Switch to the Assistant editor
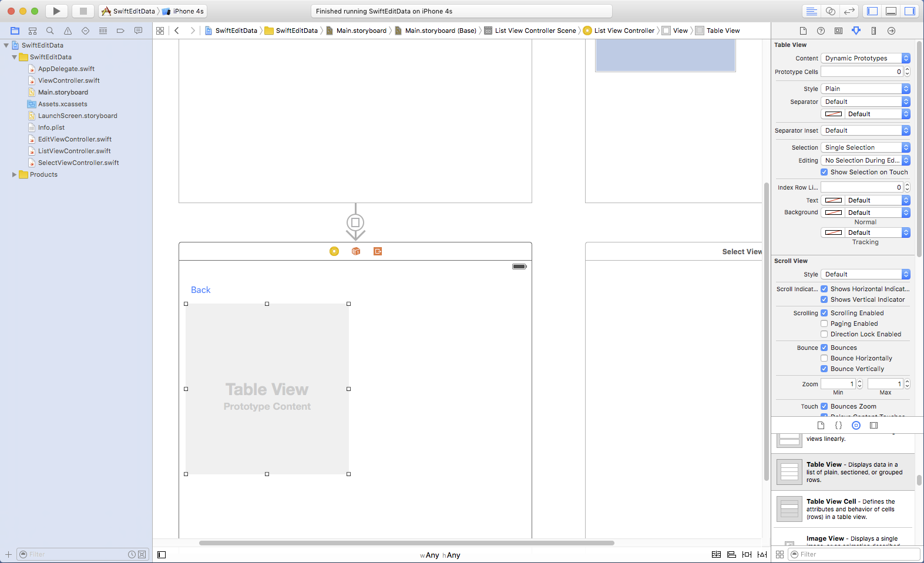The width and height of the screenshot is (924, 563). pyautogui.click(x=831, y=11)
